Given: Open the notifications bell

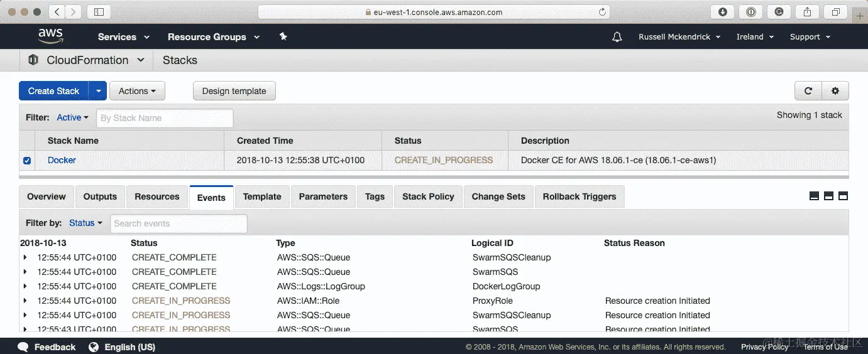Looking at the screenshot, I should (617, 37).
